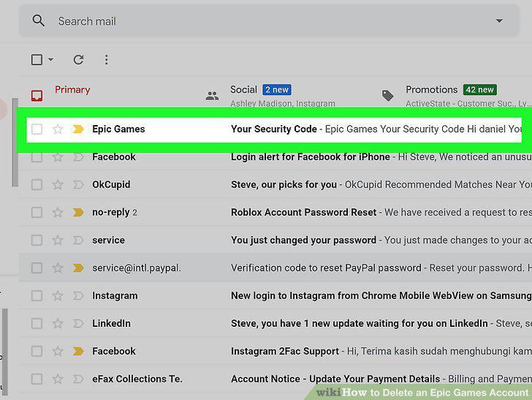
Task: Star the PayPal verification code email
Action: (58, 268)
